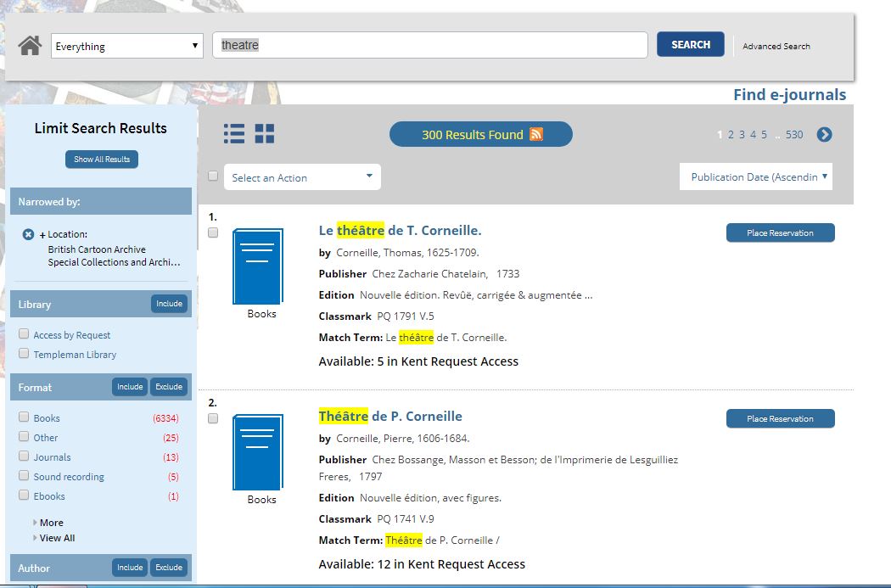Click book icon for Théâtre de P. Corneille
This screenshot has width=891, height=588.
(258, 452)
